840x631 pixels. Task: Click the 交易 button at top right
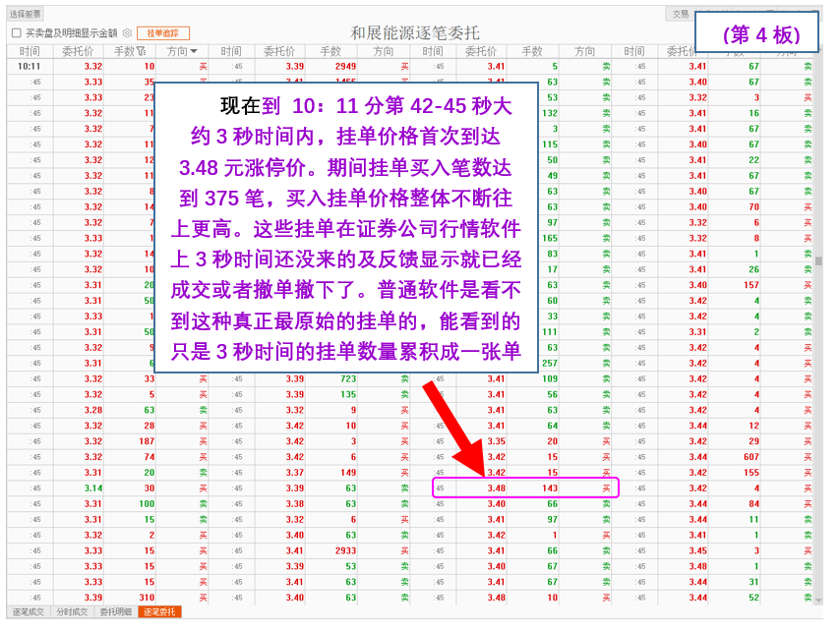[x=680, y=14]
